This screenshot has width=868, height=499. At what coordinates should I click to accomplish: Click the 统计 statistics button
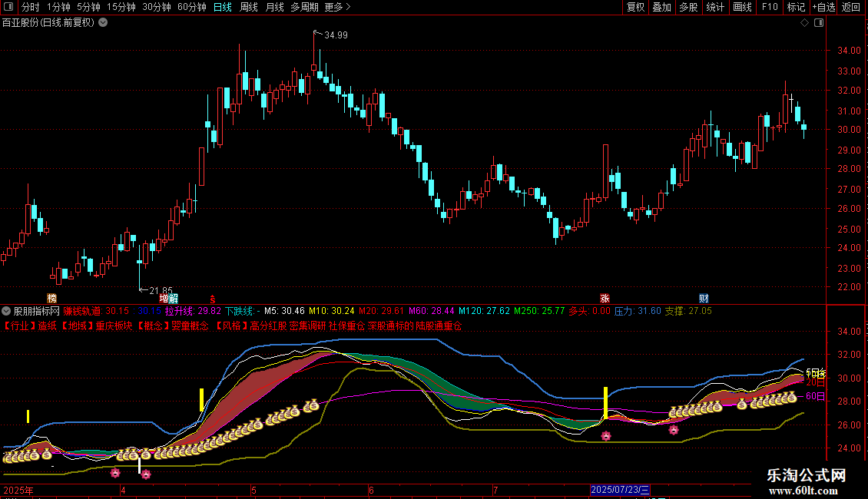click(715, 7)
